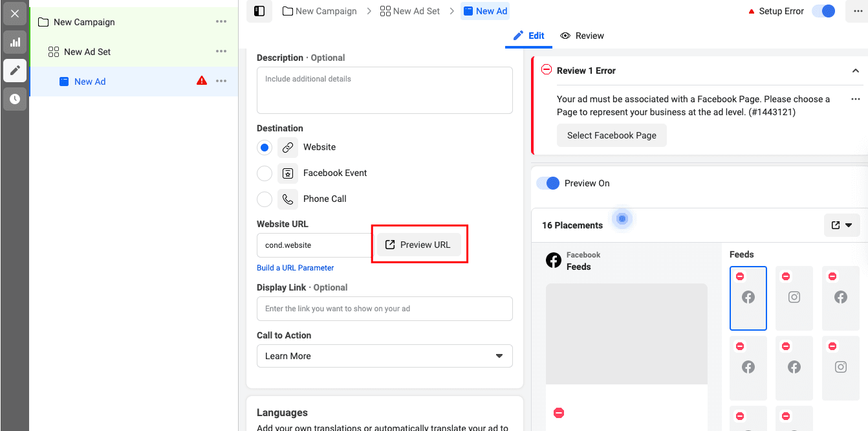Collapse the Review 1 Error section
Viewport: 868px width, 431px height.
click(x=855, y=71)
